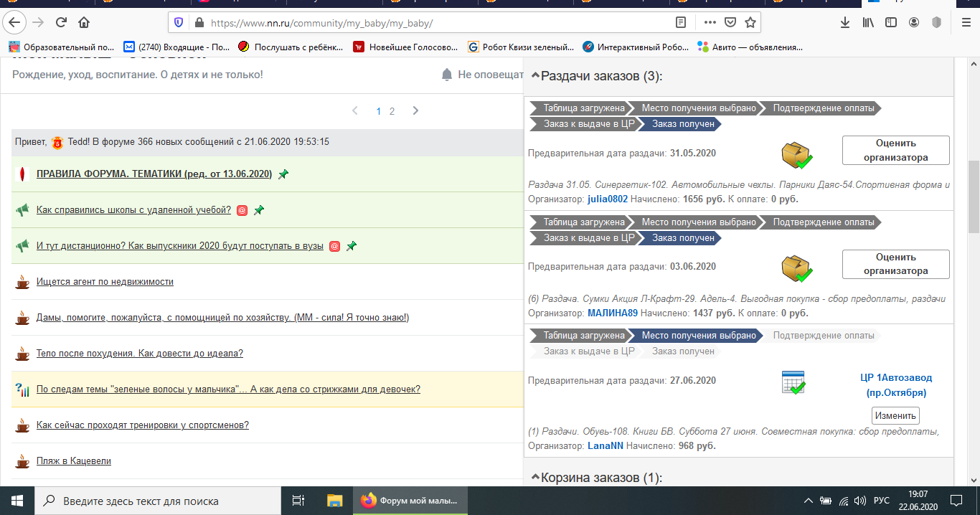980x515 pixels.
Task: Toggle reader view icon in address bar
Action: click(x=681, y=22)
